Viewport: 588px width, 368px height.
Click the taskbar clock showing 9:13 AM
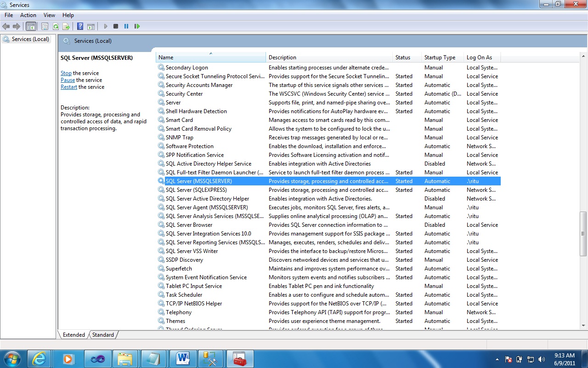[564, 359]
